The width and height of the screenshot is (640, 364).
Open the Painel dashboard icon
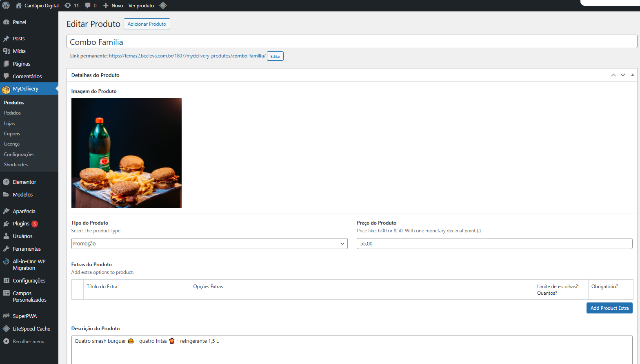coord(6,22)
